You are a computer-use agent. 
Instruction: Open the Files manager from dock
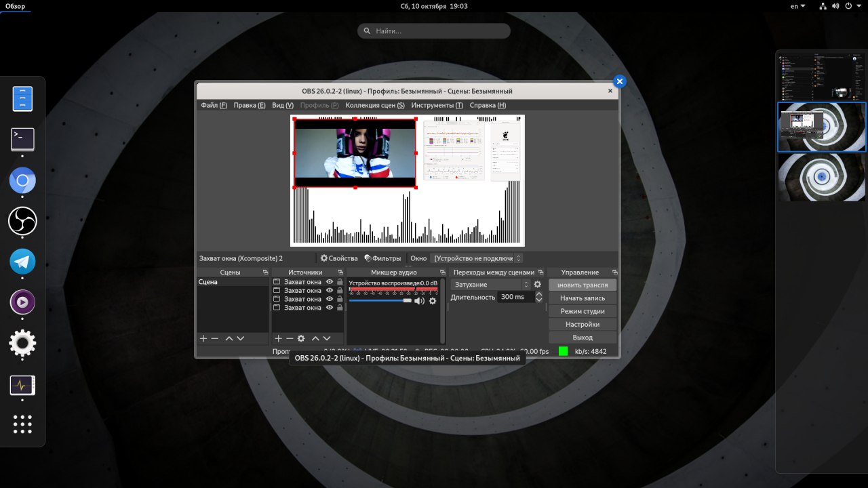(22, 99)
